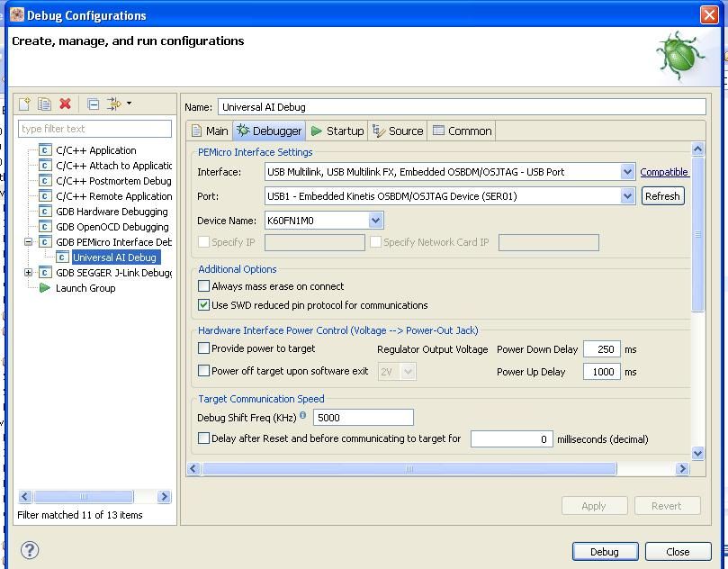Click the Close button
Image resolution: width=728 pixels, height=569 pixels.
pyautogui.click(x=678, y=551)
